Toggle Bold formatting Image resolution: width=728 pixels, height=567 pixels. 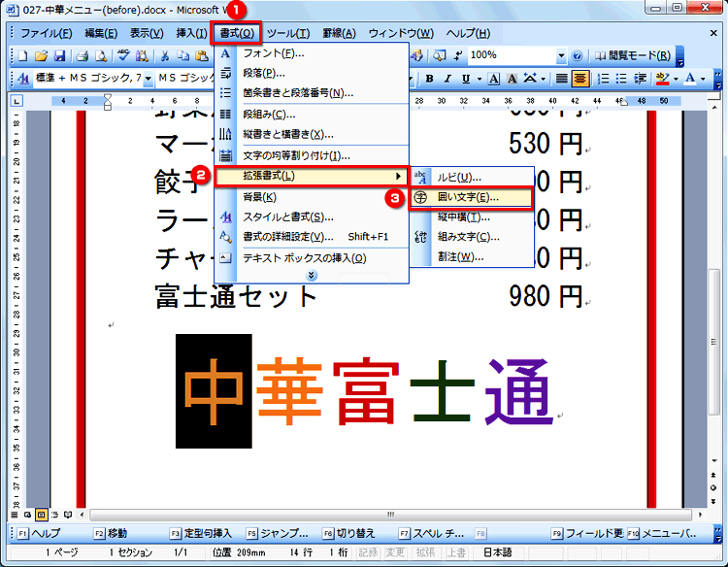pos(429,79)
